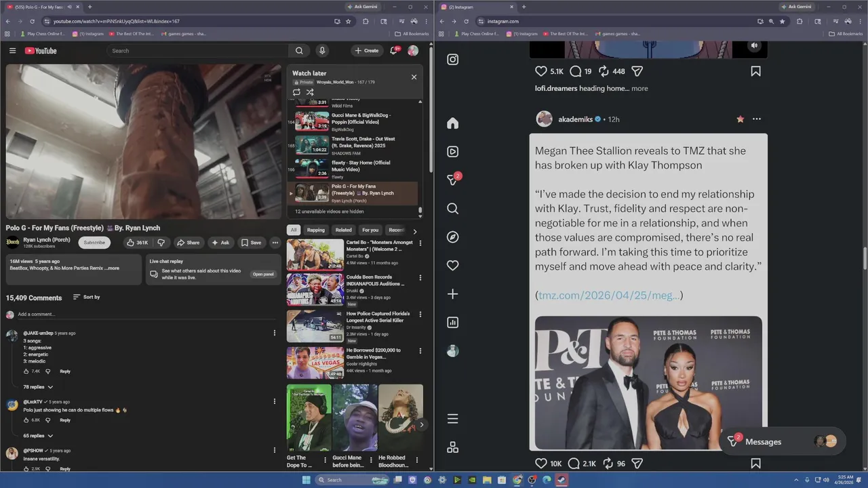Click the YouTube search magnifier button
868x488 pixels.
[299, 51]
